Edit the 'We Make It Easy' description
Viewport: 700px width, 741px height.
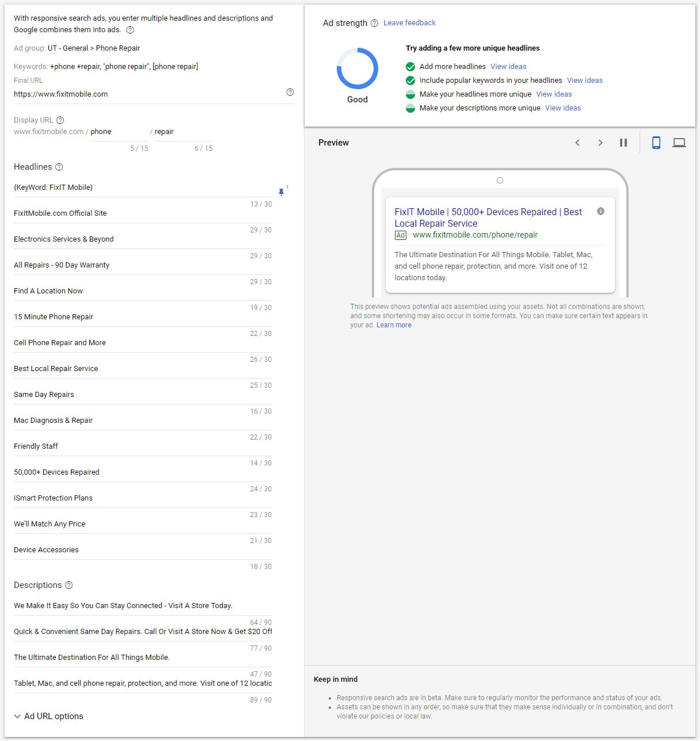click(143, 606)
